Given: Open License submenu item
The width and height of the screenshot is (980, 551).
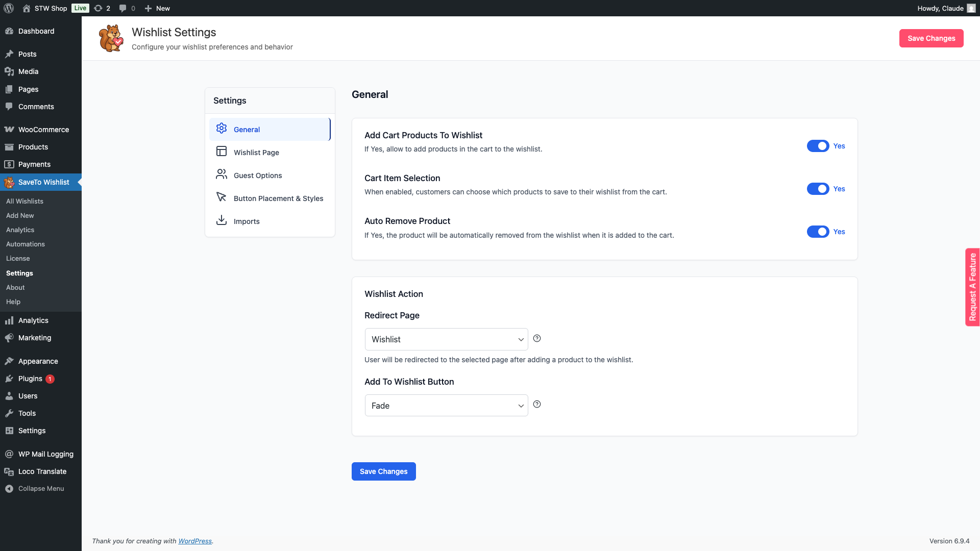Looking at the screenshot, I should pyautogui.click(x=18, y=258).
